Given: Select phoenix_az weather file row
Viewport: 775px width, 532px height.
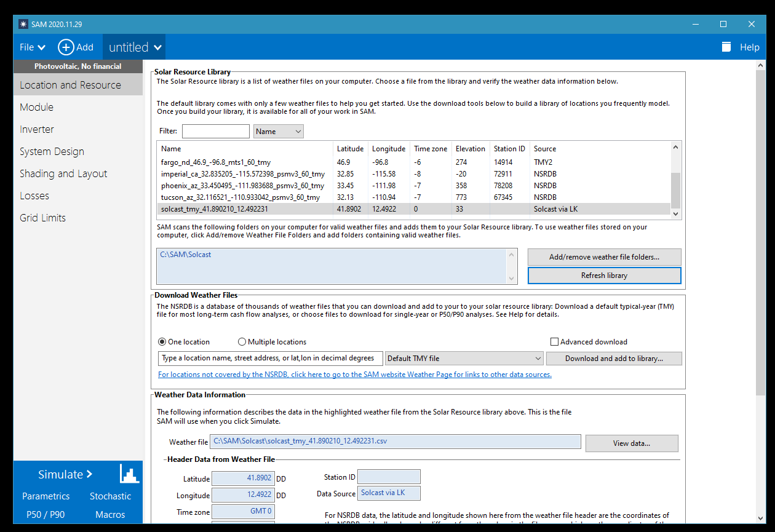Looking at the screenshot, I should pos(413,186).
